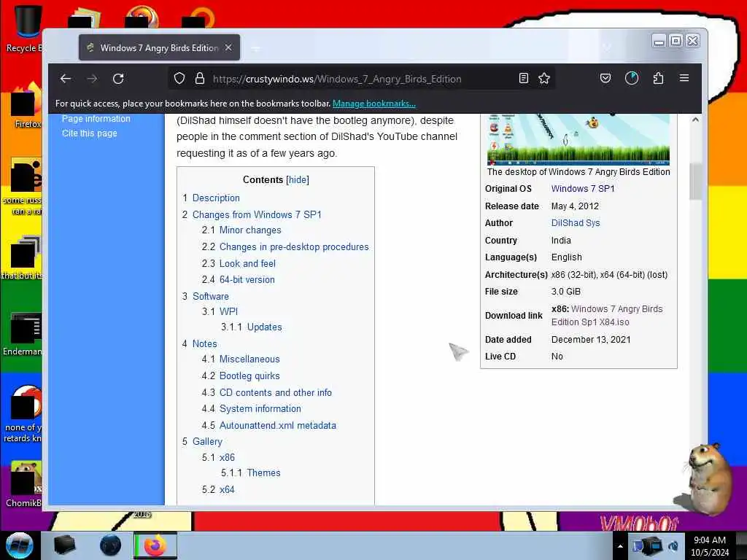Jump to the Software section
This screenshot has height=560, width=747.
[211, 296]
